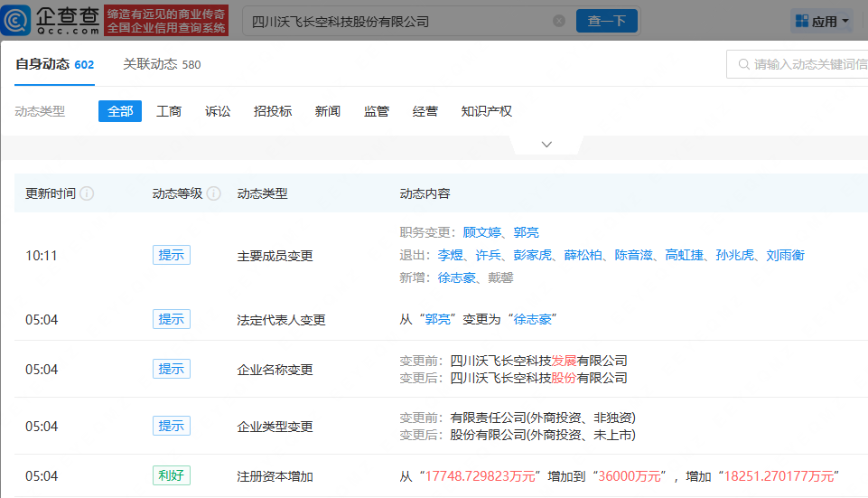
Task: Filter by 诉讼 dynamic type
Action: point(218,111)
